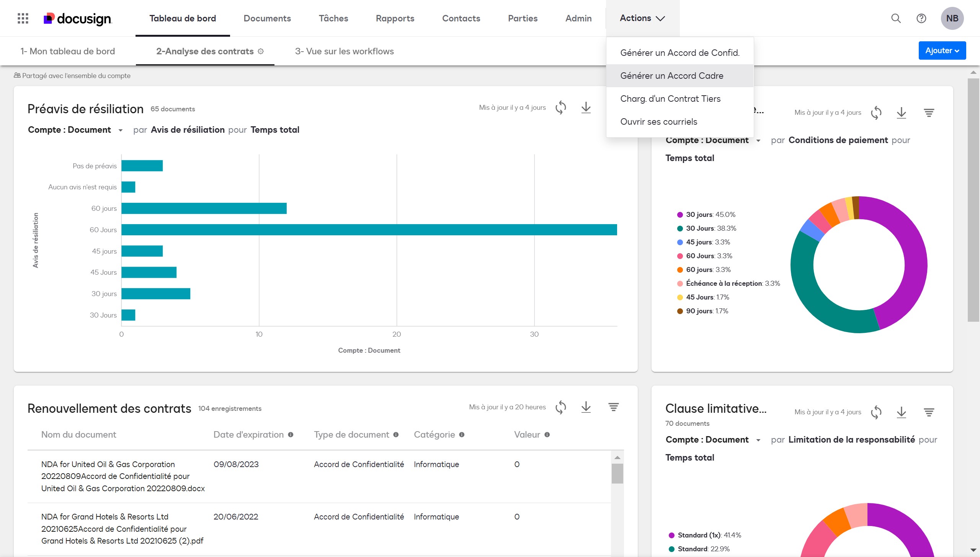Switch to 3- Vue sur les workflows
Image resolution: width=980 pixels, height=557 pixels.
(344, 51)
